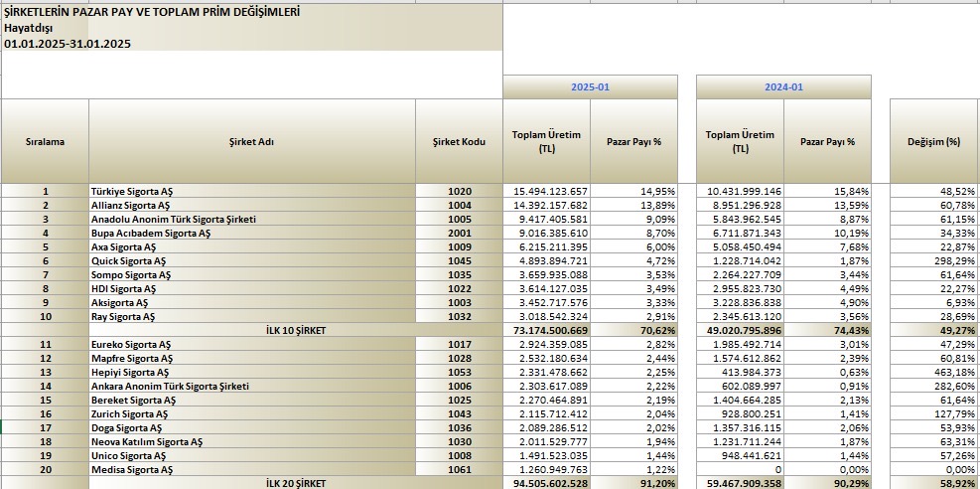Select the Ray Sigorta AŞ cell

point(252,316)
